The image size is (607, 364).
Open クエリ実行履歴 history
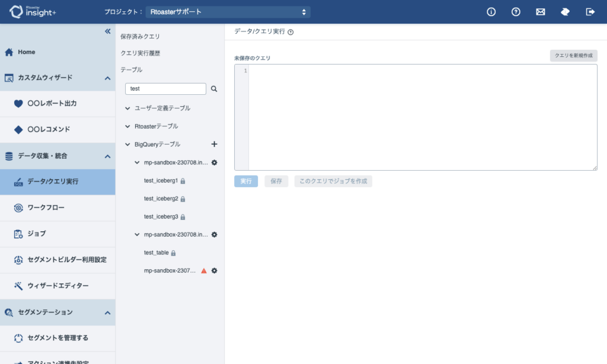[x=140, y=53]
